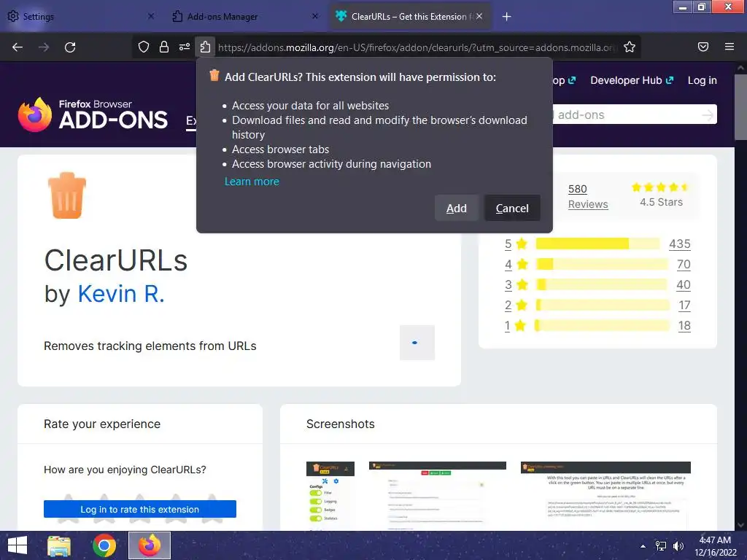Click the Firefox taskbar icon

click(149, 545)
